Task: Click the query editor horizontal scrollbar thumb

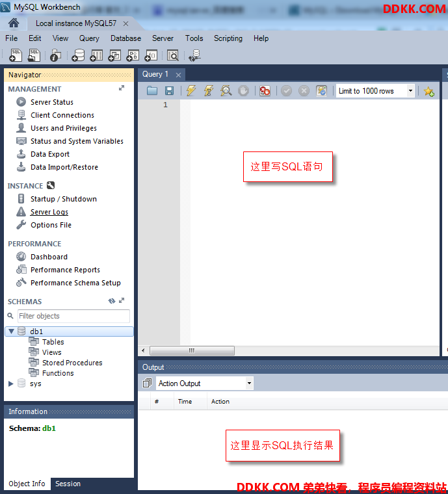Action: click(192, 350)
